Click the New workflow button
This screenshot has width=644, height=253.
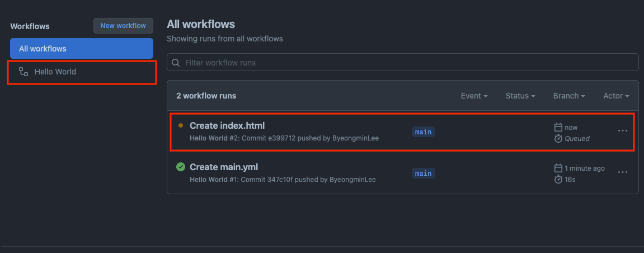click(123, 25)
